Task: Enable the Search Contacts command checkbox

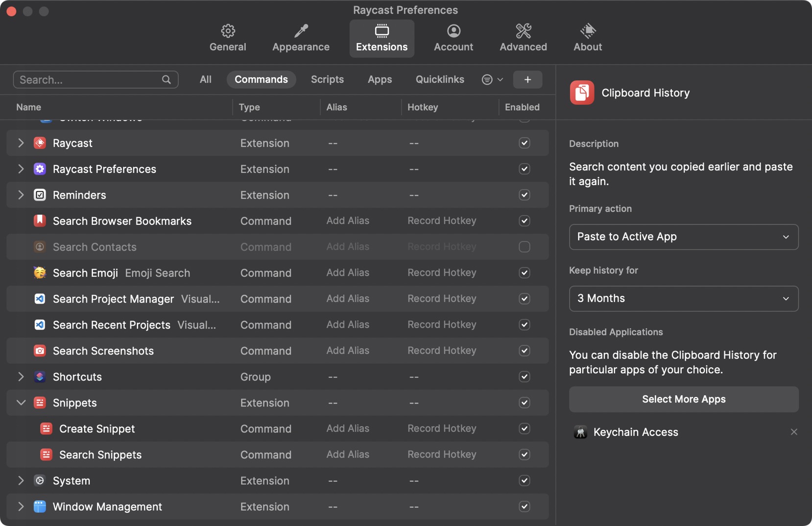Action: point(524,247)
